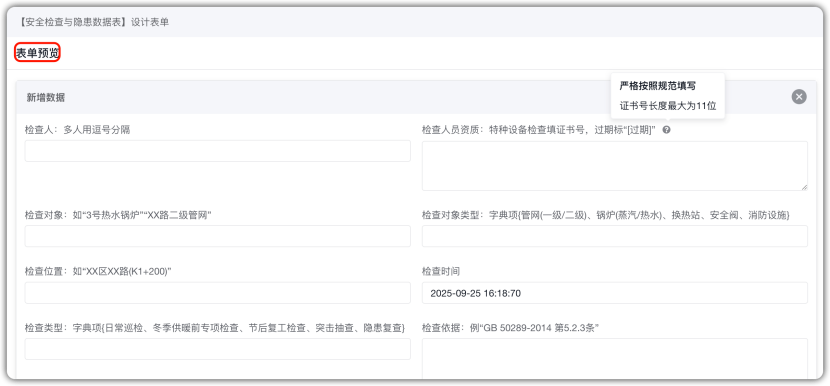The height and width of the screenshot is (386, 830).
Task: Click the 检查人：多人用逗号分隔 label
Action: coord(77,130)
